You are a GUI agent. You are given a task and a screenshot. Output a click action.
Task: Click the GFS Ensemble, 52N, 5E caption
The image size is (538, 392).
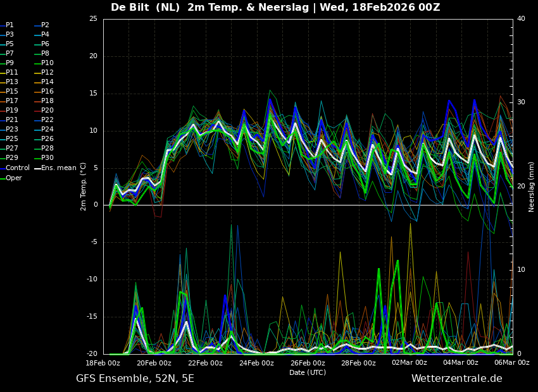tap(135, 379)
